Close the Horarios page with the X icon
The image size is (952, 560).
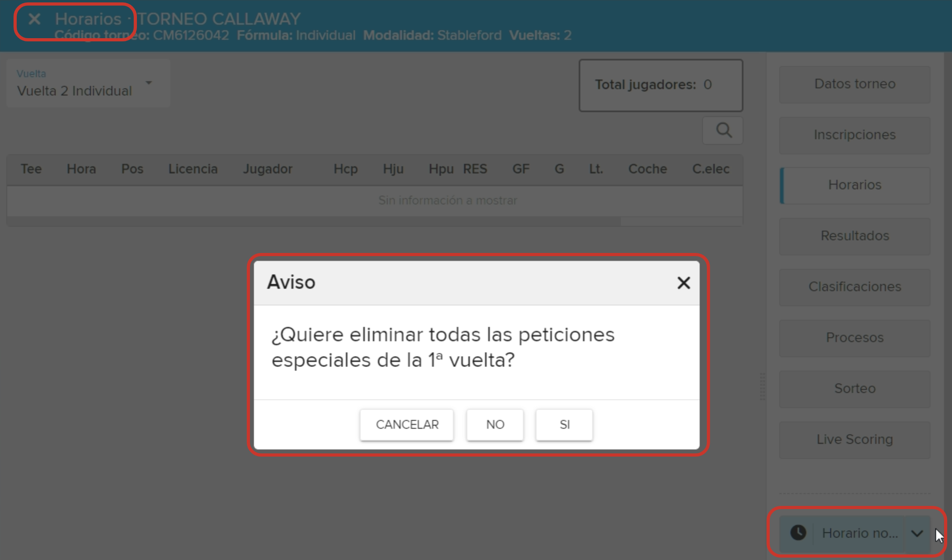point(34,19)
